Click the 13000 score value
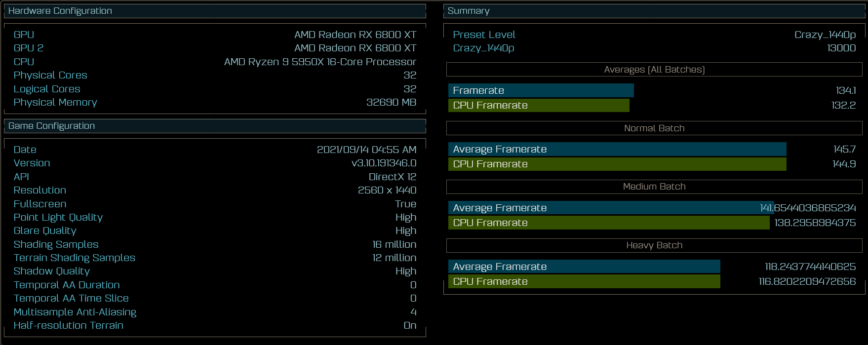Screen dimensions: 868x345 click(x=841, y=48)
